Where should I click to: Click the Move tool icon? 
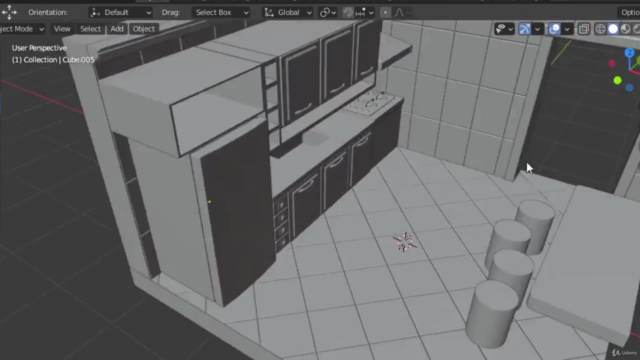pyautogui.click(x=9, y=13)
